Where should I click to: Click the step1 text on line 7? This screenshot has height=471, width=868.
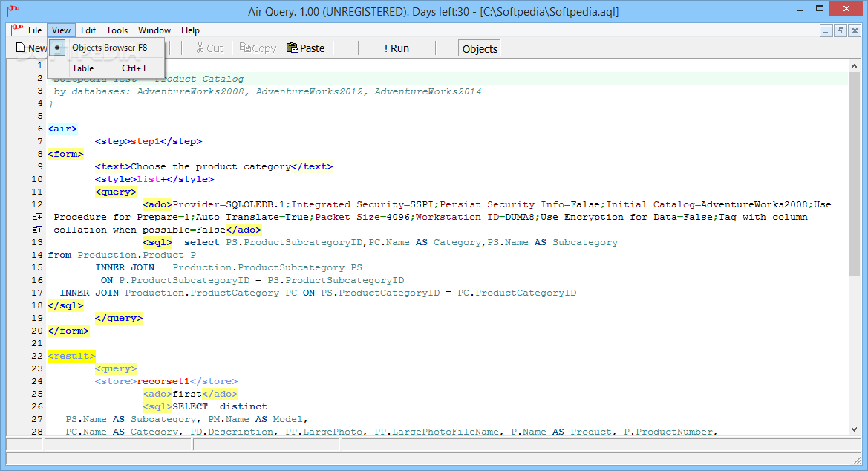click(145, 141)
